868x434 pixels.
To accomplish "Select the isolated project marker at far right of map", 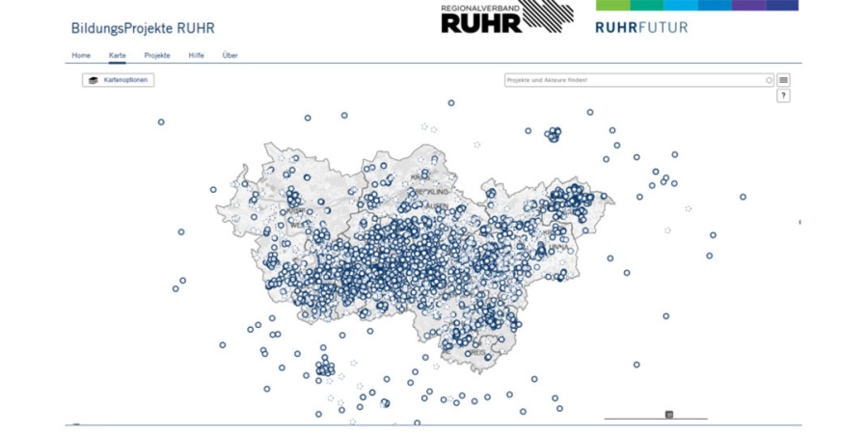I will coord(743,197).
